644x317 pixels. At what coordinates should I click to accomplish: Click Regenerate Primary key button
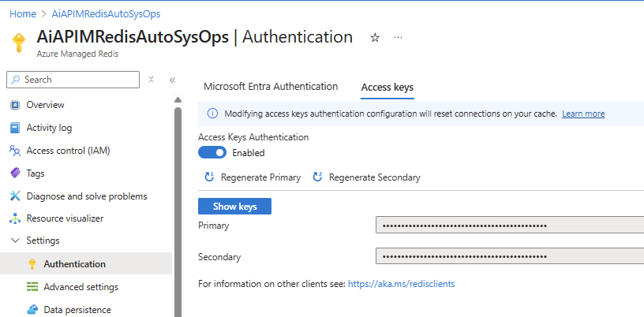pos(253,177)
